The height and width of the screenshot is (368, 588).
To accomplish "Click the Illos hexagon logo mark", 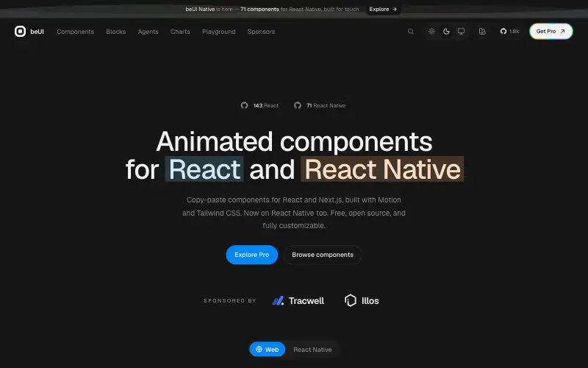I will 351,300.
